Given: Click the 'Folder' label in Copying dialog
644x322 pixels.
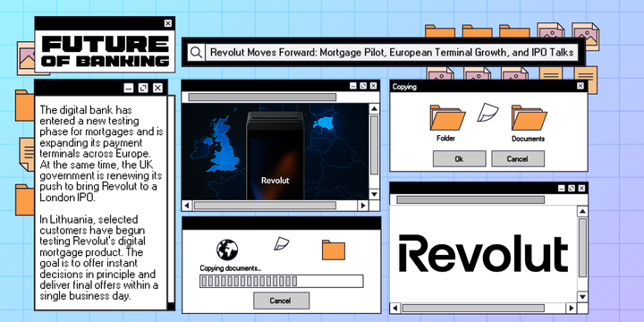Looking at the screenshot, I should pyautogui.click(x=445, y=139).
